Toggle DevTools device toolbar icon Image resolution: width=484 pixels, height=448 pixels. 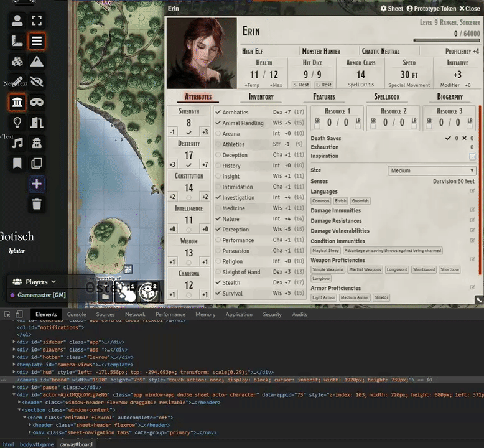pyautogui.click(x=19, y=314)
